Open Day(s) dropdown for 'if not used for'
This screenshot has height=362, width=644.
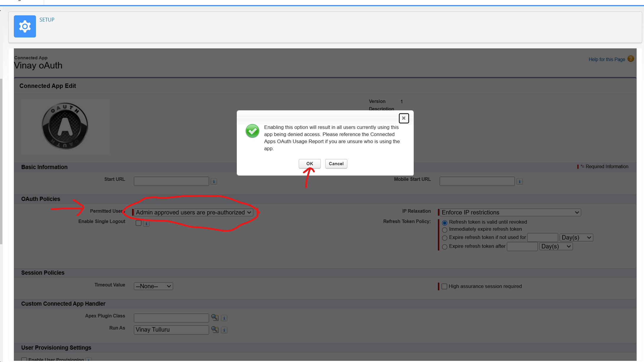[x=576, y=237]
